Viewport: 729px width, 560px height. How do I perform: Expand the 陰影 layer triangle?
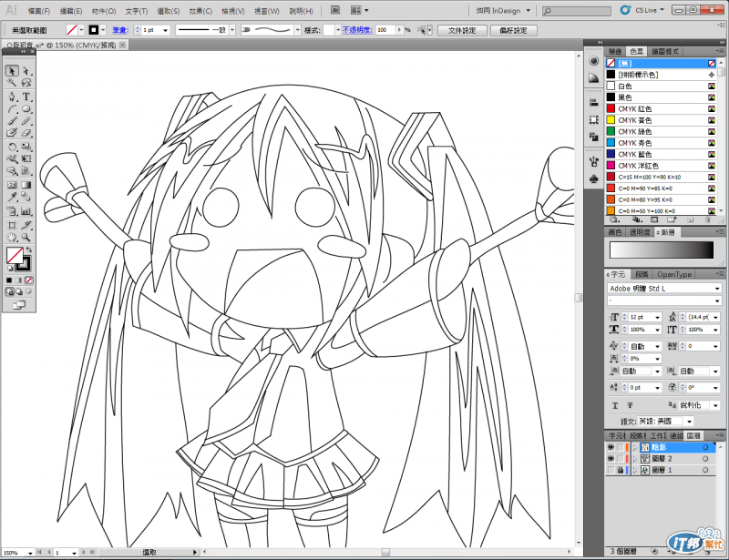pos(634,447)
